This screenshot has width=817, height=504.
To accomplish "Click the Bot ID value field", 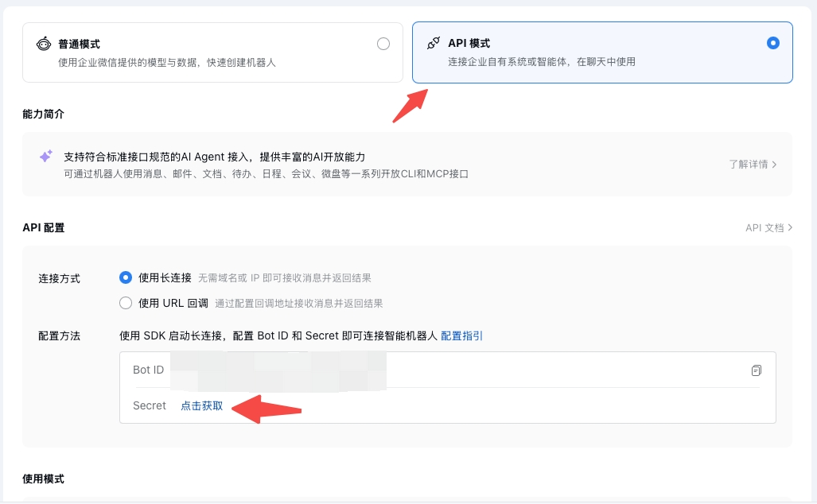I will point(278,370).
